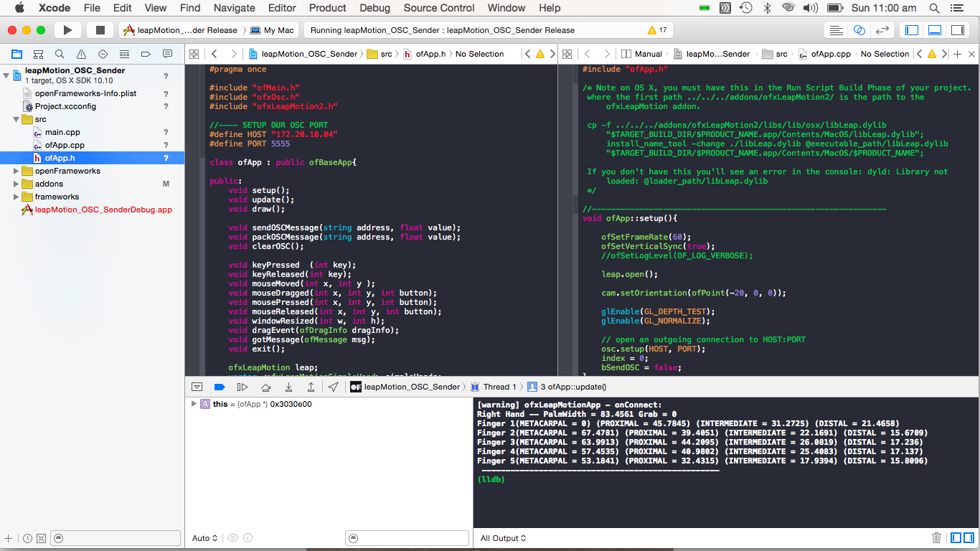Toggle the Navigator panel
The width and height of the screenshot is (980, 551).
pos(912,30)
